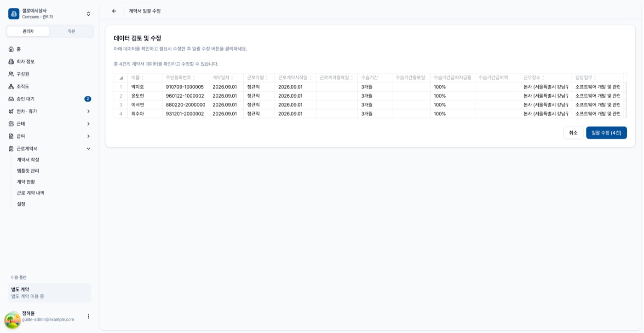Click the 910709-1000005 cell
The width and height of the screenshot is (644, 333).
pyautogui.click(x=186, y=87)
